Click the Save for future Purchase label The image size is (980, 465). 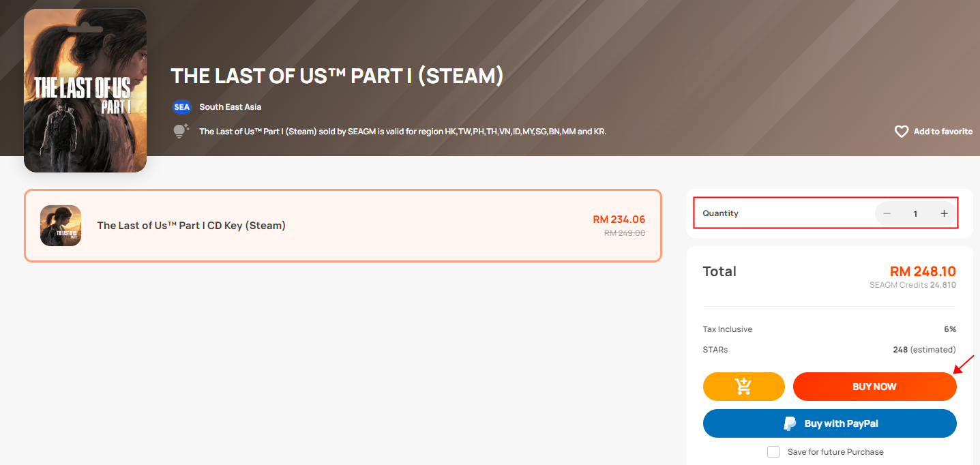(x=835, y=452)
